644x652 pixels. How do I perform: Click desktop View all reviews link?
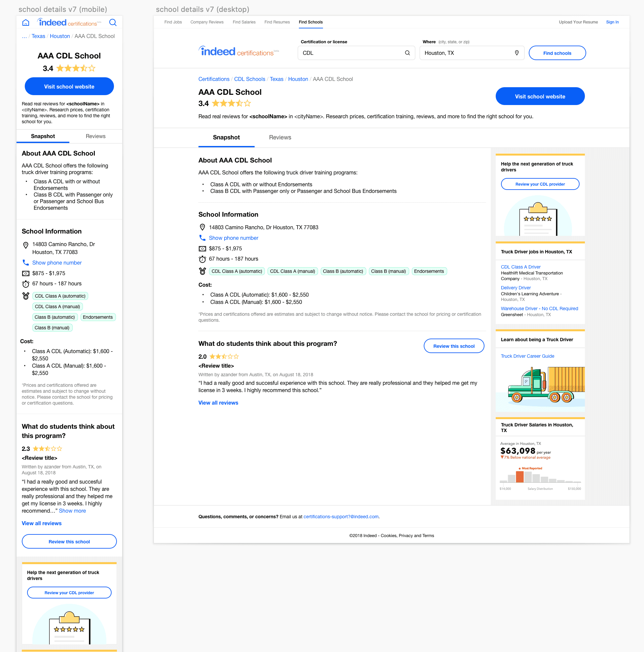coord(218,403)
